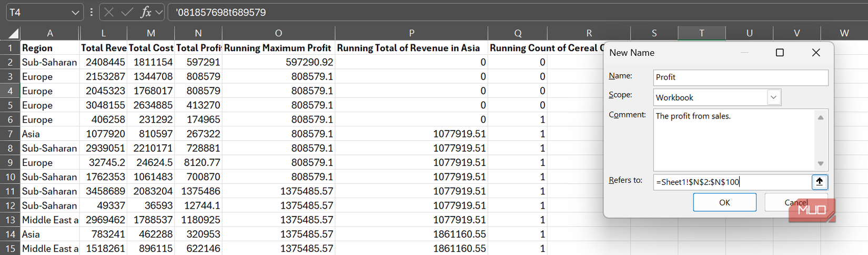Select column W header

click(844, 33)
